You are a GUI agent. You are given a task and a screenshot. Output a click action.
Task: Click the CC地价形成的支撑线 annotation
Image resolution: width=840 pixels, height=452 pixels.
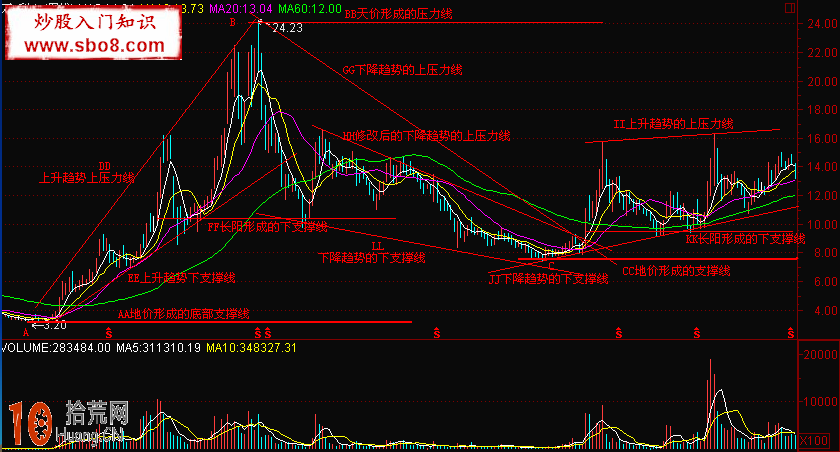(676, 271)
